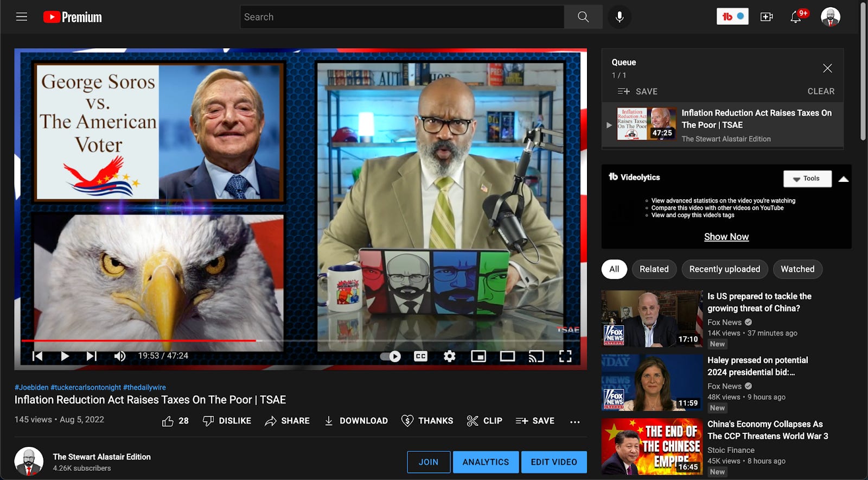Start voice search with microphone
This screenshot has height=480, width=868.
(619, 17)
